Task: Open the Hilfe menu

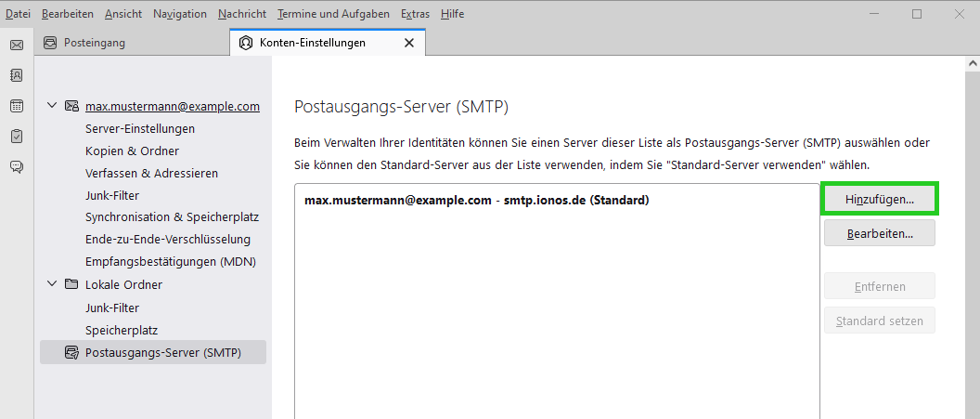Action: coord(453,14)
